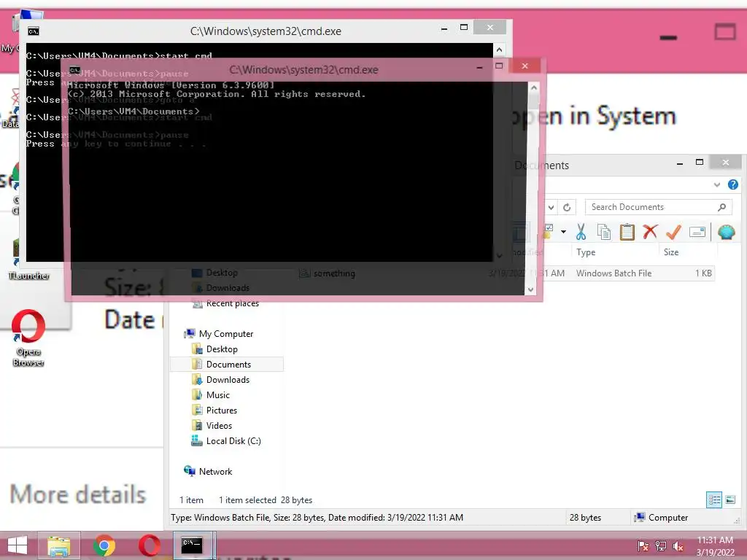Switch to details view icon in status bar
Viewport: 747px width, 560px height.
(x=714, y=499)
